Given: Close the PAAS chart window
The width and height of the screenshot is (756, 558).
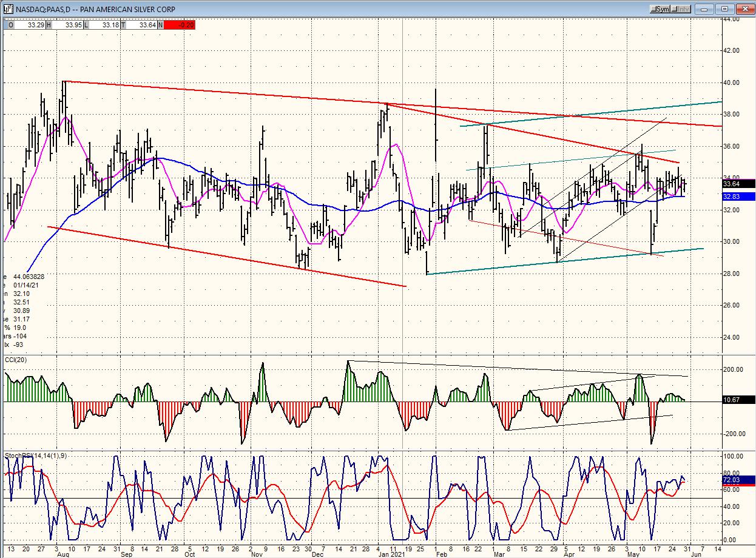Looking at the screenshot, I should click(744, 9).
